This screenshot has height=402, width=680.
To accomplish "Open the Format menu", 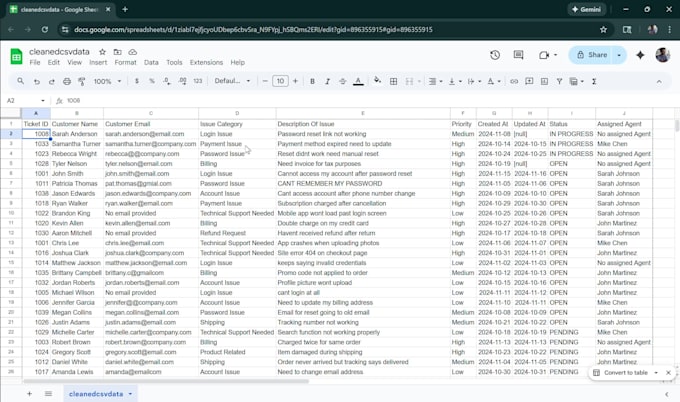I will (x=125, y=62).
